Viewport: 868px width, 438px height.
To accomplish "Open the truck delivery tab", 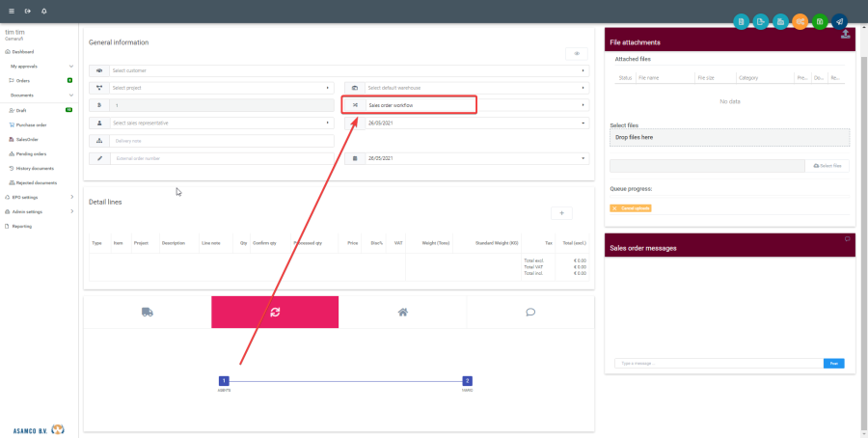I will [148, 312].
